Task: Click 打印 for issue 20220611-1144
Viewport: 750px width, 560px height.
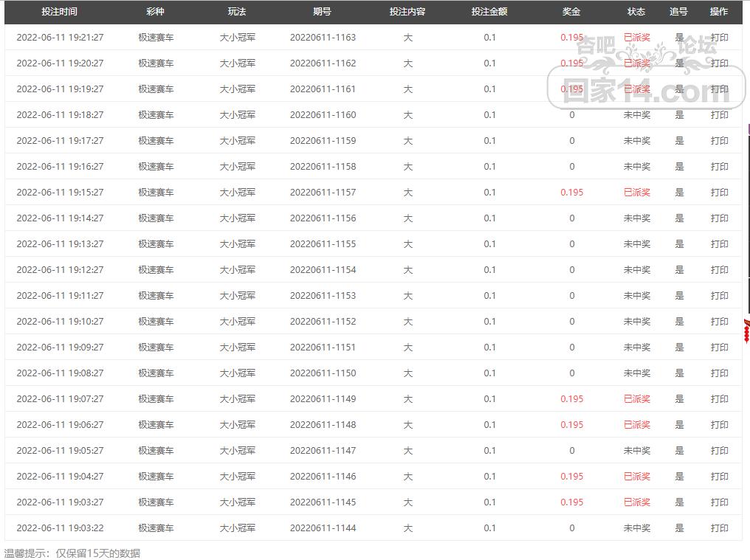Action: click(720, 528)
